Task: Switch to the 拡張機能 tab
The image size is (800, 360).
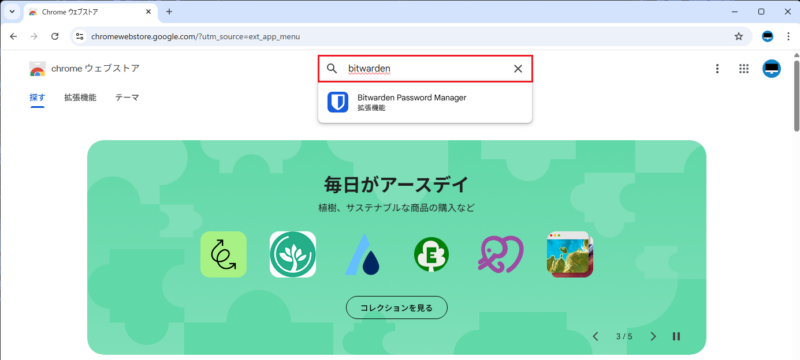Action: 80,97
